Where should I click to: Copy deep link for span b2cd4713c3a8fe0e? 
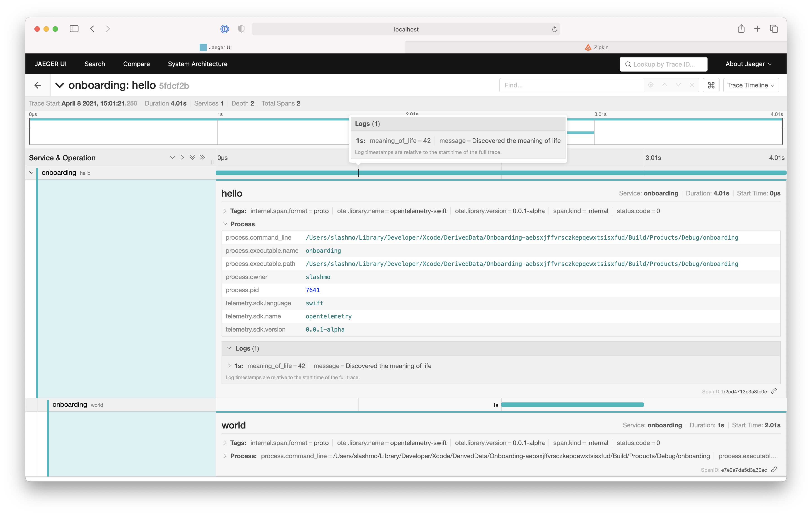[774, 391]
